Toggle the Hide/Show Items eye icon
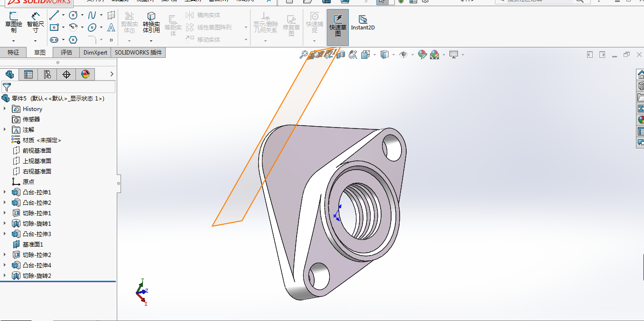This screenshot has height=321, width=644. 403,55
